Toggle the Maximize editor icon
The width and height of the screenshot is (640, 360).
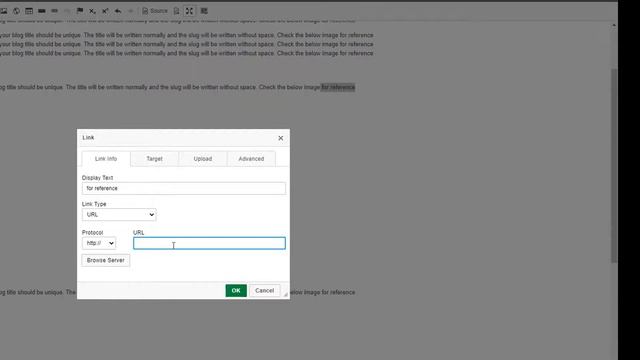189,11
